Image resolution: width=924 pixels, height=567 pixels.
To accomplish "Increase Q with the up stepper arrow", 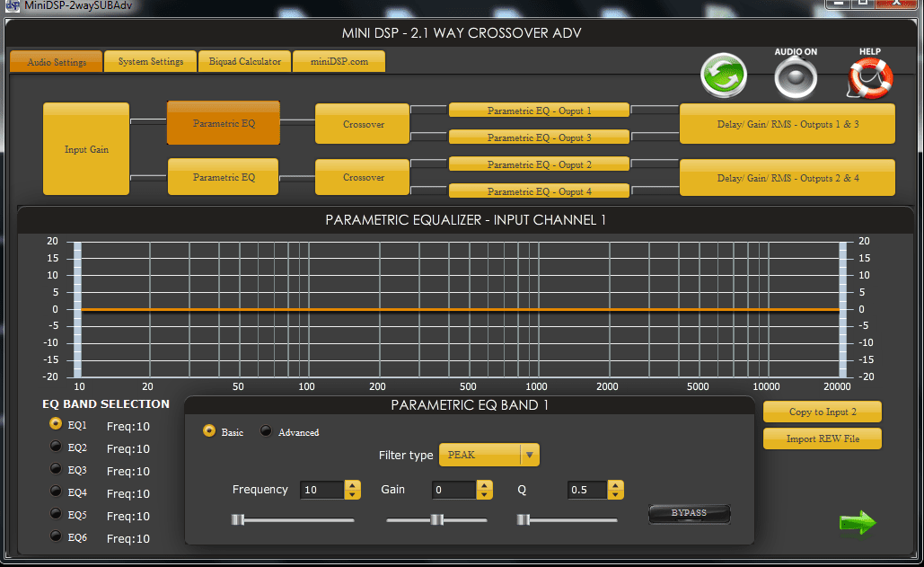I will [615, 485].
